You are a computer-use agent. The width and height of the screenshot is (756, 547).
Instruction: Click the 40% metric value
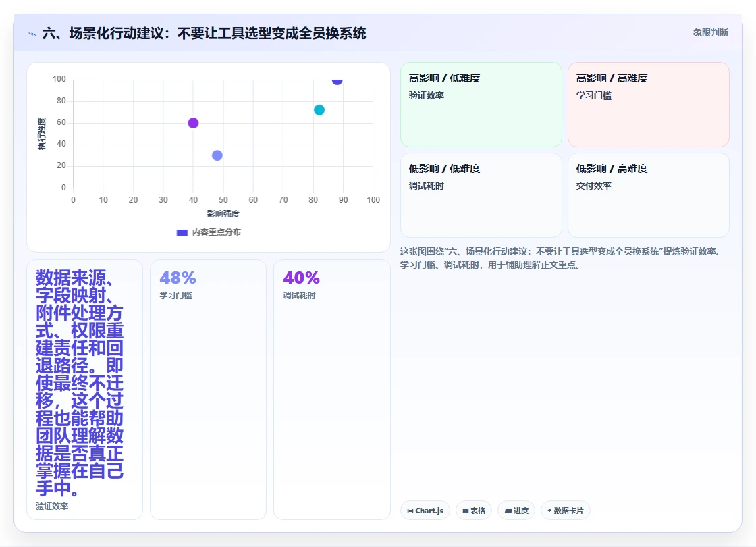301,278
